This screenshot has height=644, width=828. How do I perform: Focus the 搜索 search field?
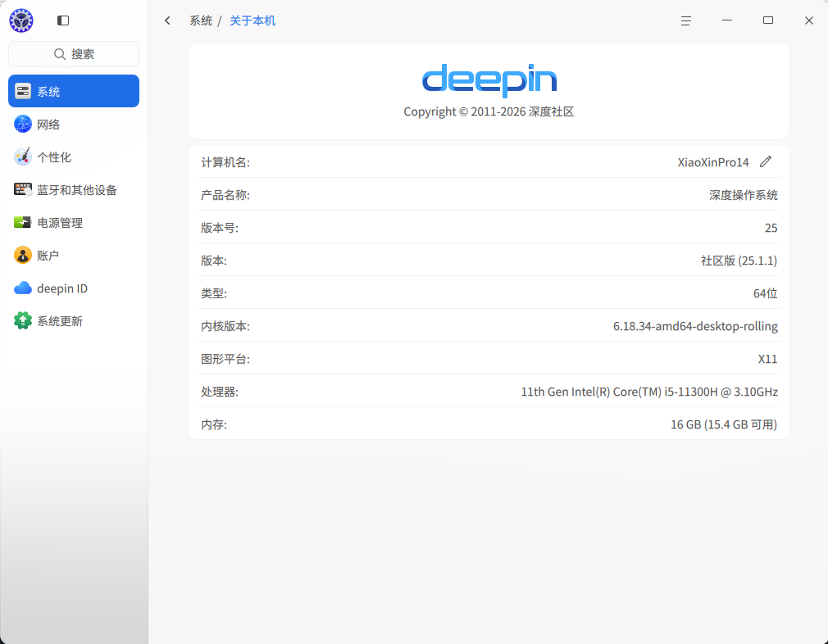pos(74,54)
